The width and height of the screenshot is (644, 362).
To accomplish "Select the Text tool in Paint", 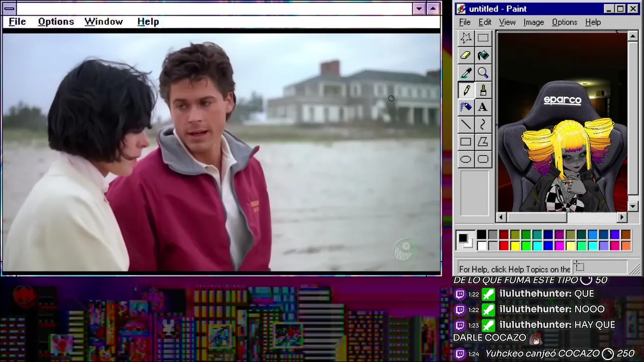I will [483, 107].
